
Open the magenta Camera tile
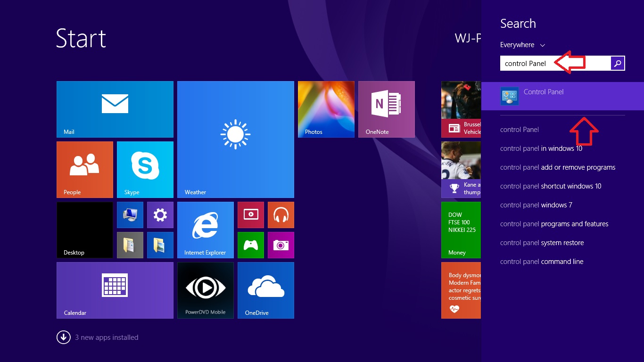(281, 245)
